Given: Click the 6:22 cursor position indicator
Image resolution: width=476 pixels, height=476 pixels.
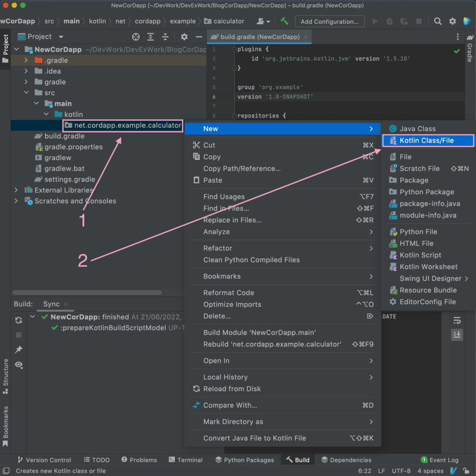Looking at the screenshot, I should (364, 471).
